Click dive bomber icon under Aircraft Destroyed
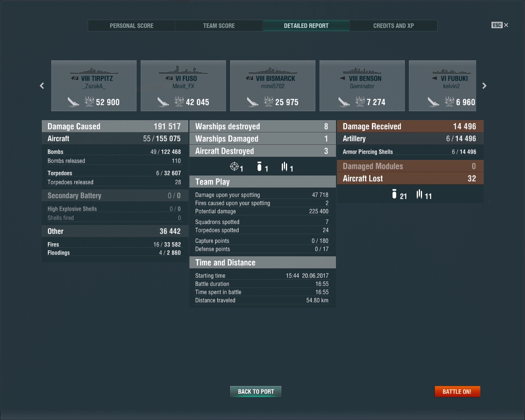 (x=259, y=166)
